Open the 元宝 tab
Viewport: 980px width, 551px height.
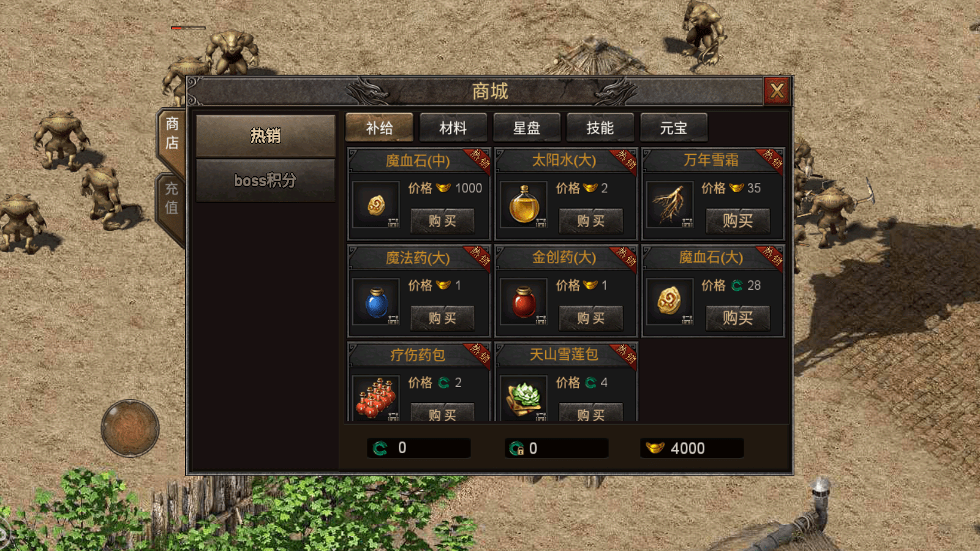[674, 128]
